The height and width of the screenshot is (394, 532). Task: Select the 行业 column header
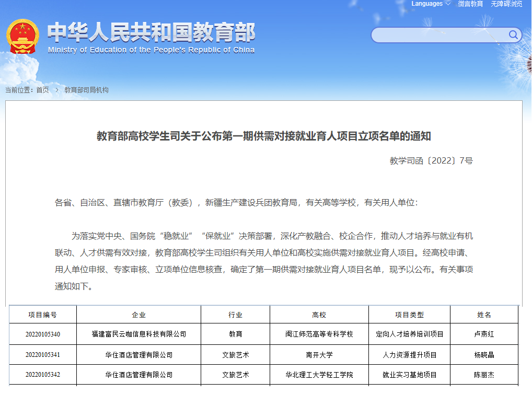(x=236, y=315)
